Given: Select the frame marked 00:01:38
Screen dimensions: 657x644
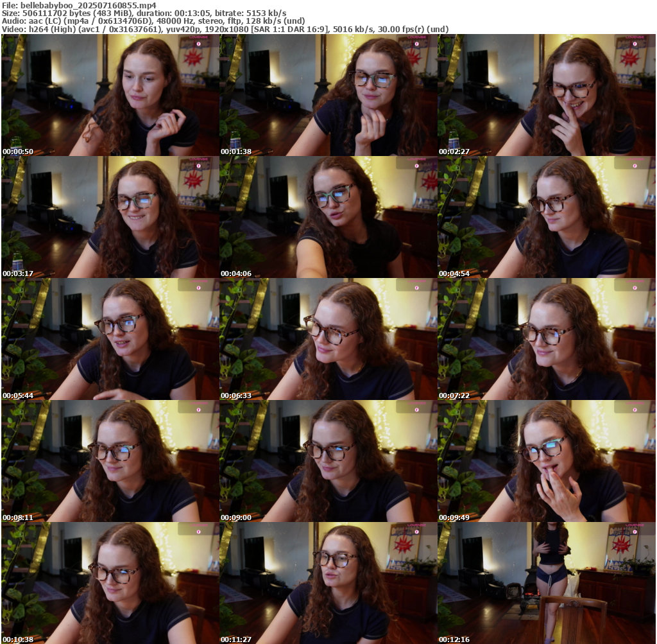Looking at the screenshot, I should [x=328, y=95].
